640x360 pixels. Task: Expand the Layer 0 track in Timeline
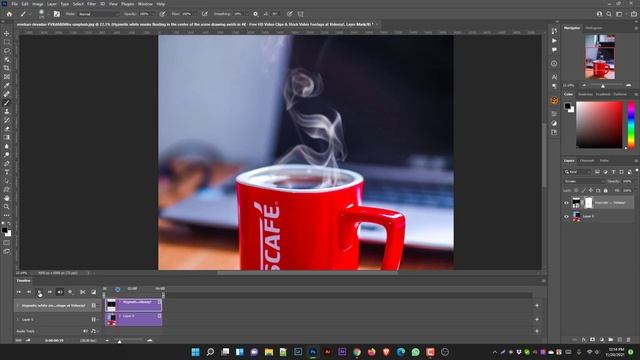[18, 320]
